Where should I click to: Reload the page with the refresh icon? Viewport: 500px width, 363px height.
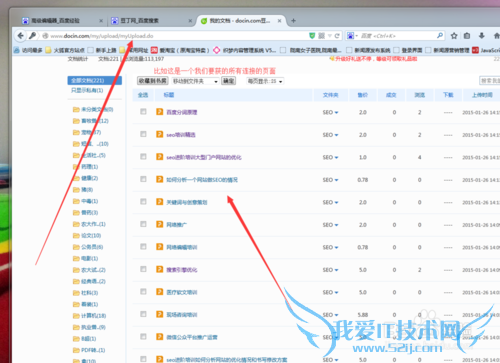[x=337, y=36]
